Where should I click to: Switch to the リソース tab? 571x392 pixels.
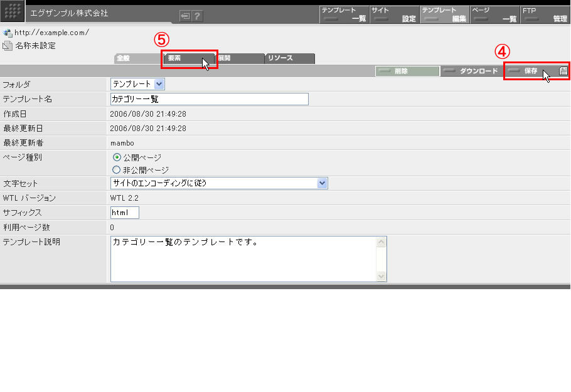click(x=289, y=58)
